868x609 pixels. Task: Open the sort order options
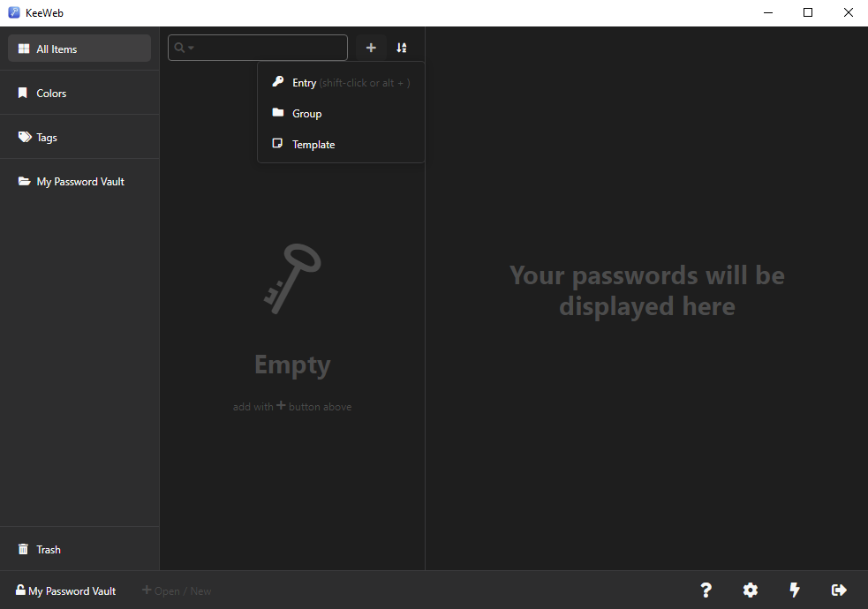(402, 47)
